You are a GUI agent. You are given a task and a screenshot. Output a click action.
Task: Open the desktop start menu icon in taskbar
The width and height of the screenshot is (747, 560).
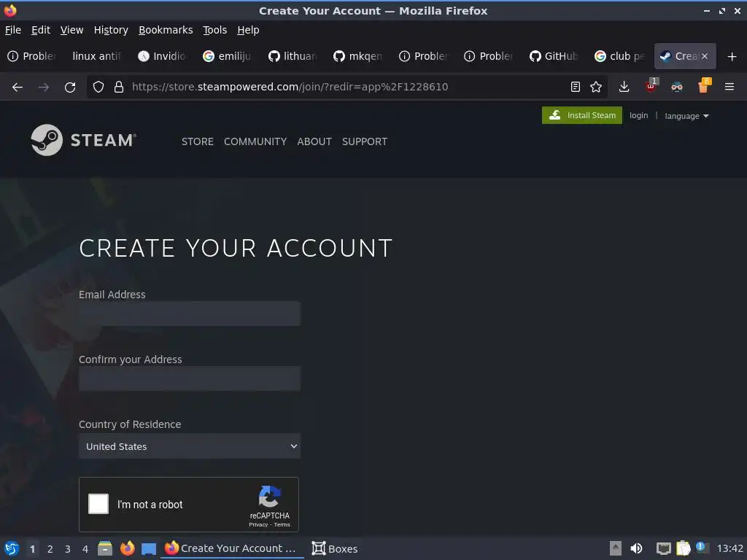click(x=12, y=548)
